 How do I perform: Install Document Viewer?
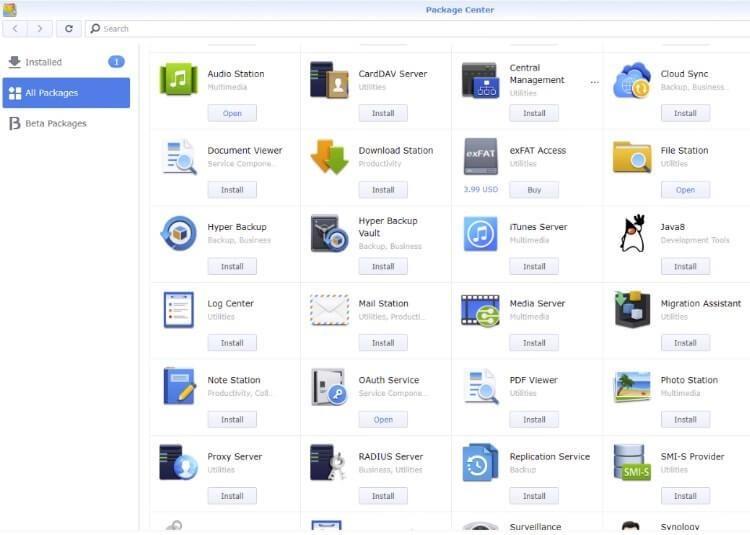click(232, 190)
